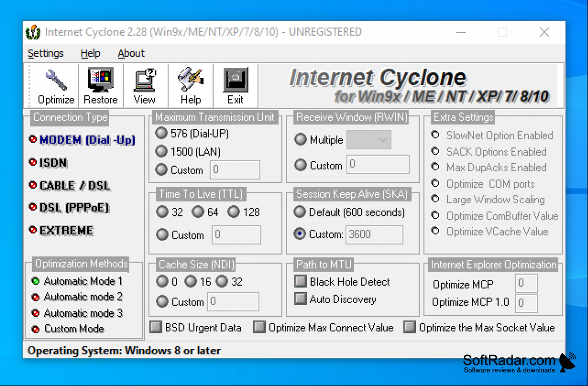Toggle Optimize the Max Socket Value
588x386 pixels.
point(479,327)
